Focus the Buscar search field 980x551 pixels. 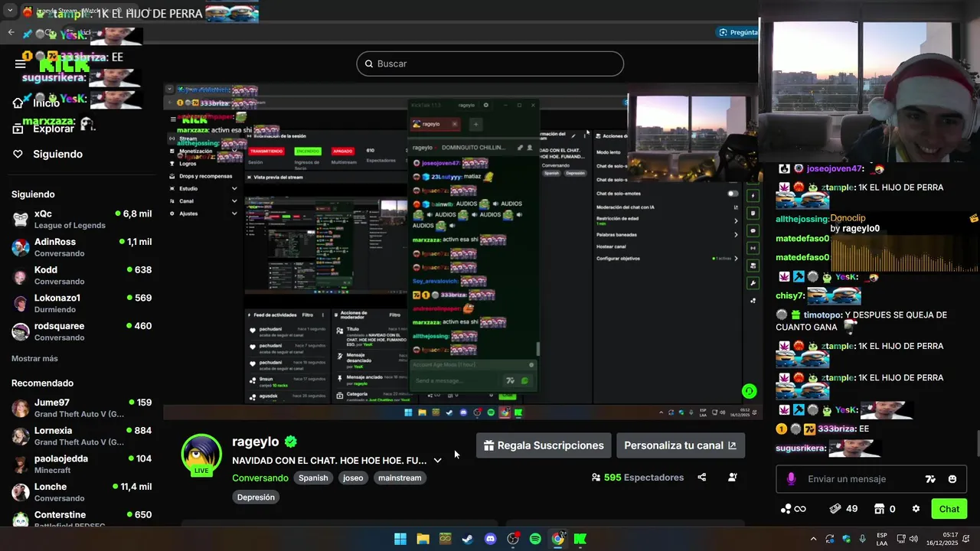click(x=490, y=64)
